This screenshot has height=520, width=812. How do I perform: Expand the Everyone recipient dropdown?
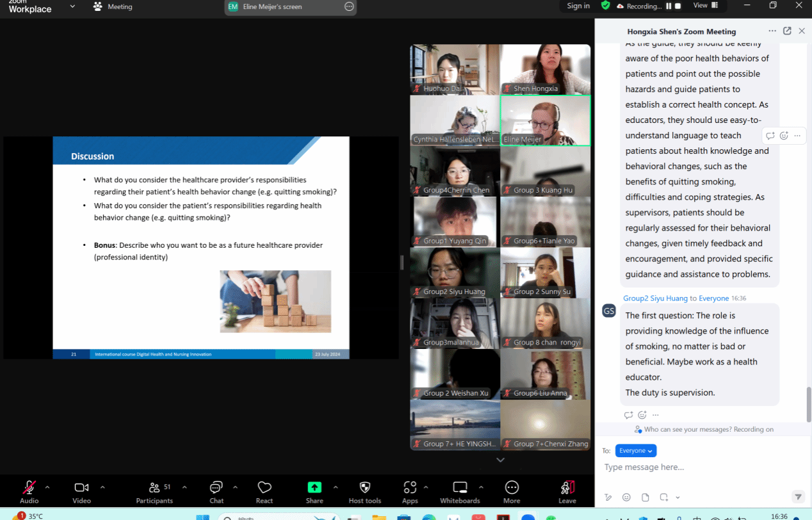635,451
